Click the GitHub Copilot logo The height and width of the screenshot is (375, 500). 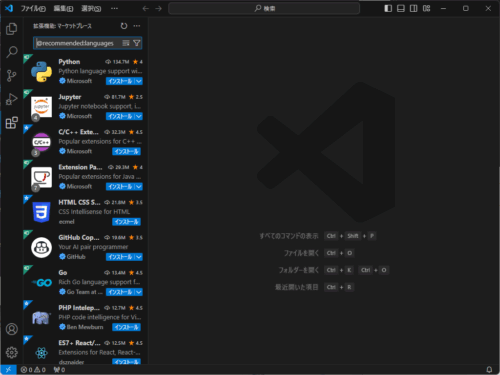pos(41,247)
